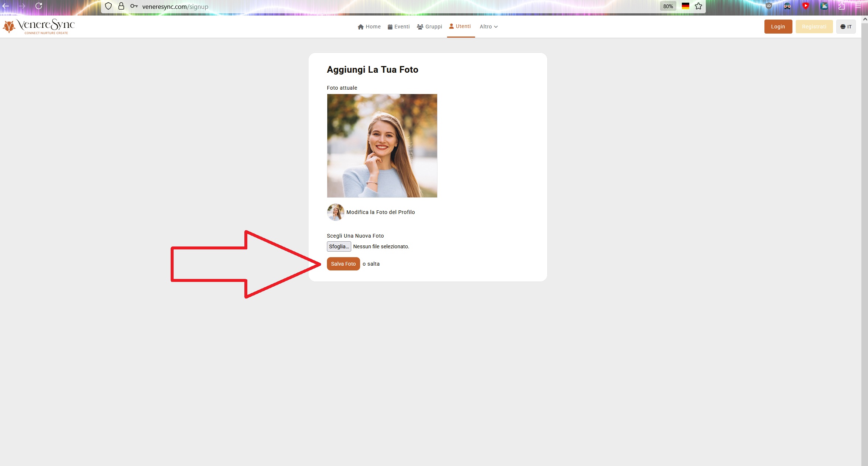This screenshot has width=868, height=466.
Task: Click the red YouTube shield extension icon
Action: point(806,6)
